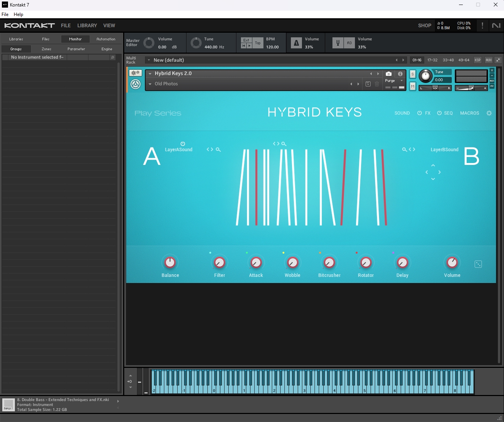Switch to the Automation tab
The width and height of the screenshot is (504, 422).
[106, 39]
